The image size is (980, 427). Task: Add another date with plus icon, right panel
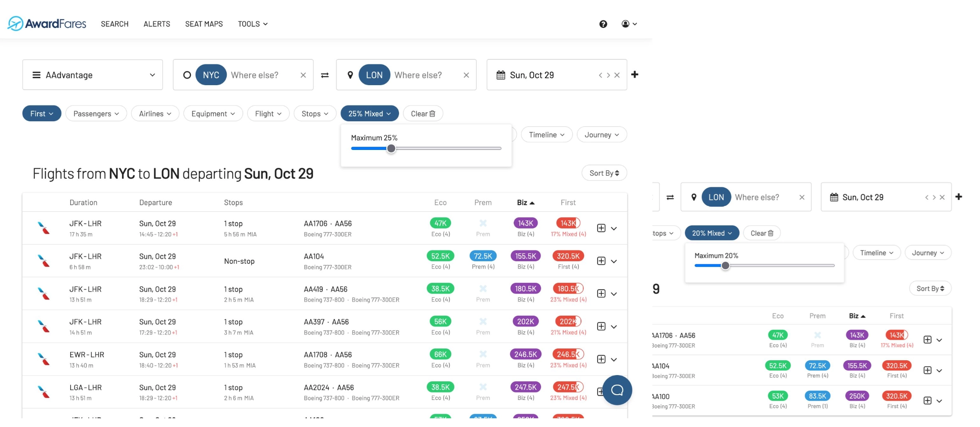959,197
